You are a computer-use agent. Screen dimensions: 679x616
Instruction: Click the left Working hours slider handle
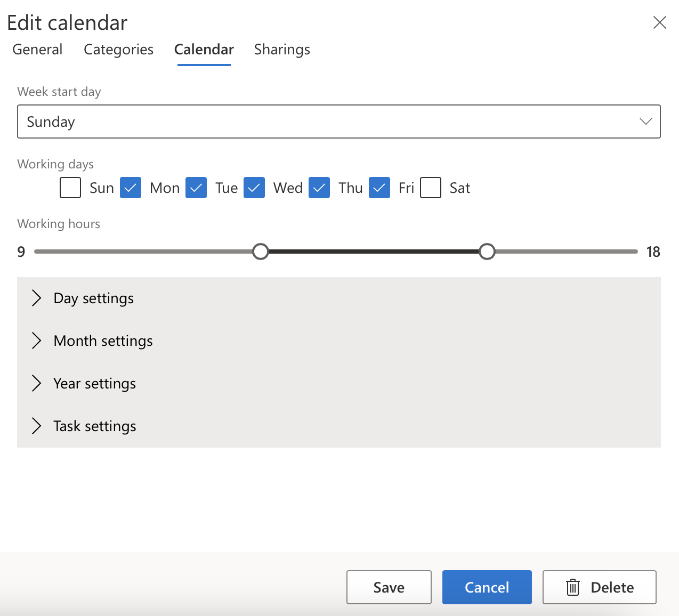click(261, 251)
